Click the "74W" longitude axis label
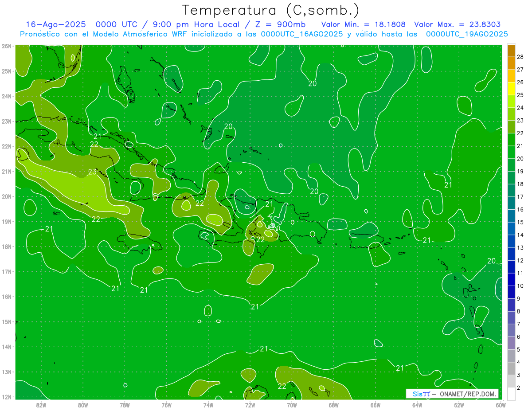This screenshot has height=411, width=532. (208, 405)
